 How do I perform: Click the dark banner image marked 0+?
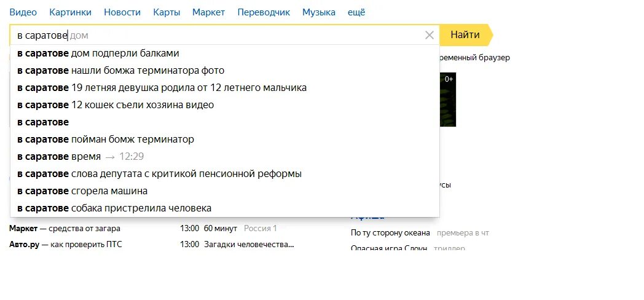pos(448,100)
